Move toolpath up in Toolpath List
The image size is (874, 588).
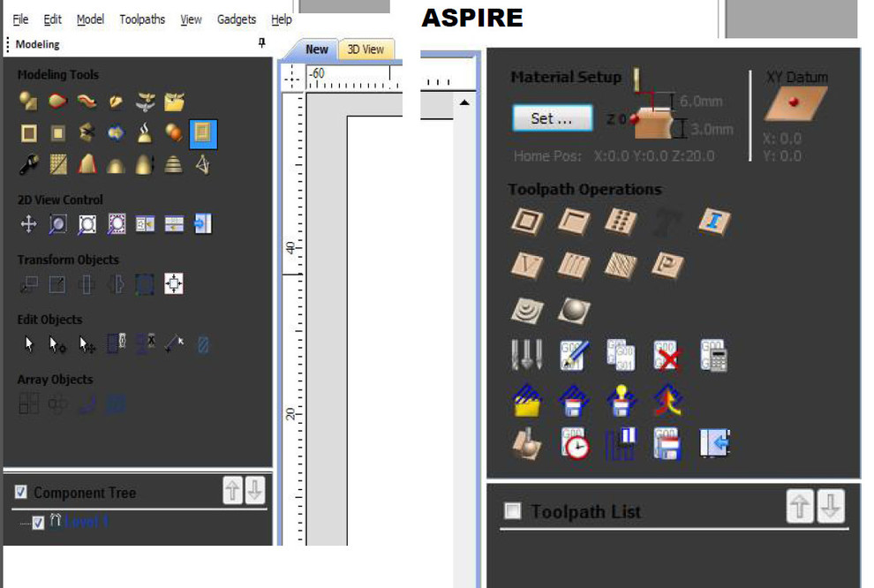pyautogui.click(x=800, y=506)
